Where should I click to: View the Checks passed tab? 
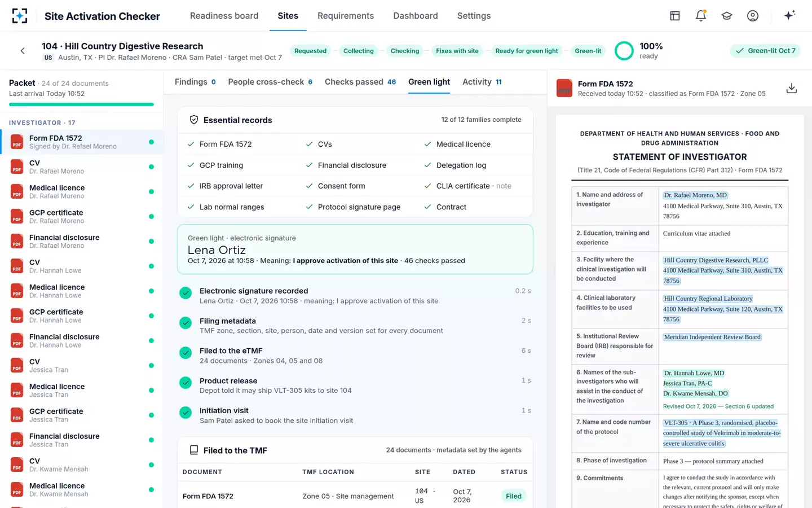(x=360, y=82)
